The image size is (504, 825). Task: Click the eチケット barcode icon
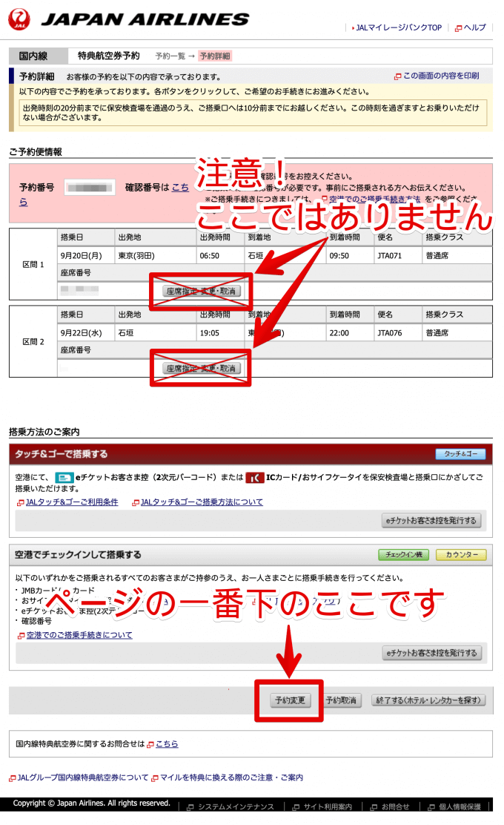coord(64,478)
